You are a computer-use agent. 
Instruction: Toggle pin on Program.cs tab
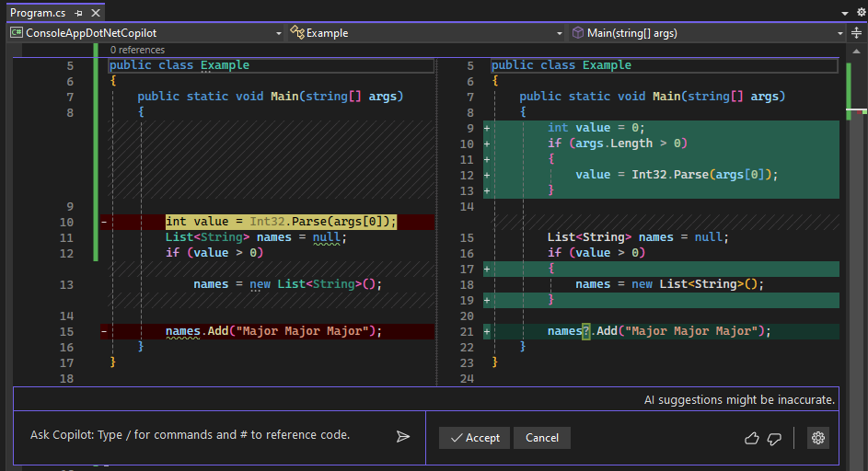pos(78,13)
